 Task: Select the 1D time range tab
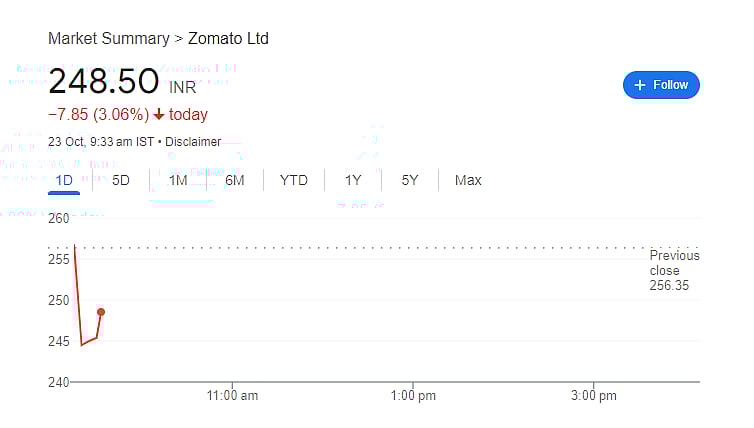(64, 180)
